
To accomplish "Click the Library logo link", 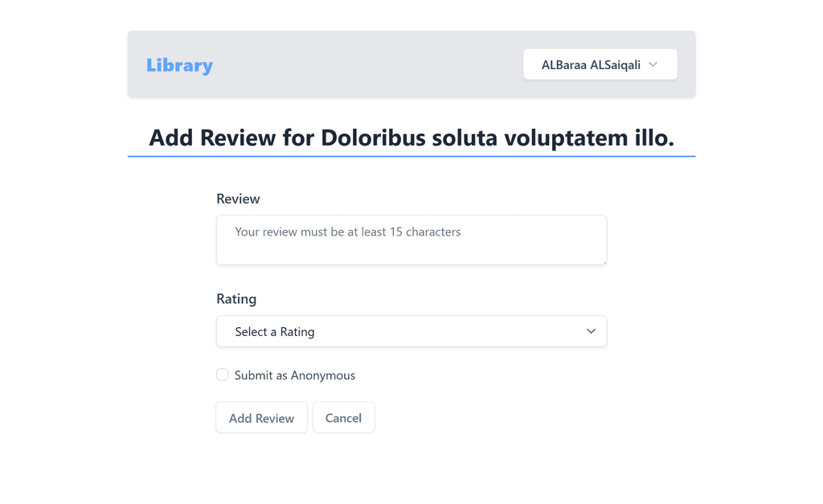I will point(179,65).
